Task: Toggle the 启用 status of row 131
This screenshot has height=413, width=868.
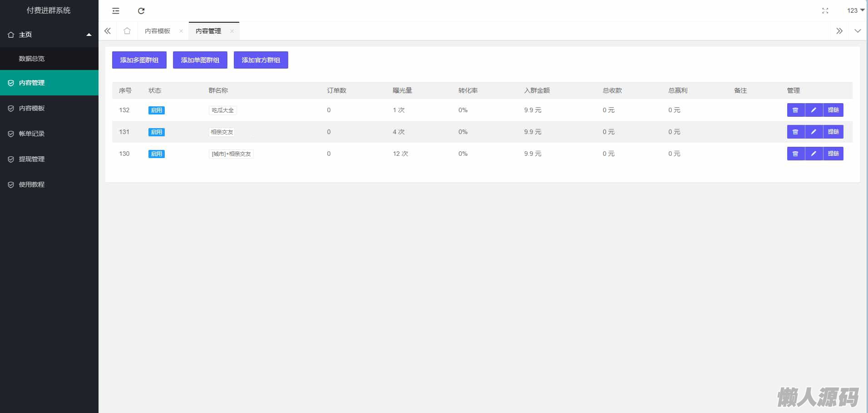Action: click(156, 132)
